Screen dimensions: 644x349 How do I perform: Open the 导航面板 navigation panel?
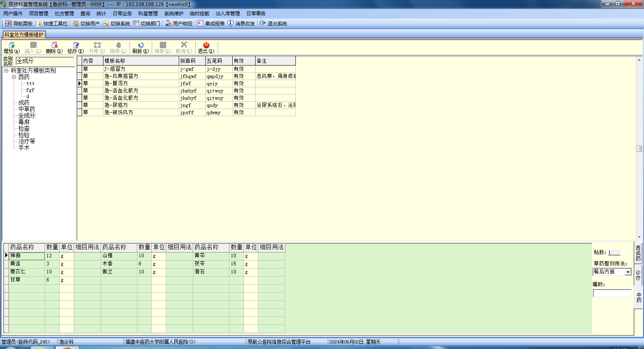(19, 23)
